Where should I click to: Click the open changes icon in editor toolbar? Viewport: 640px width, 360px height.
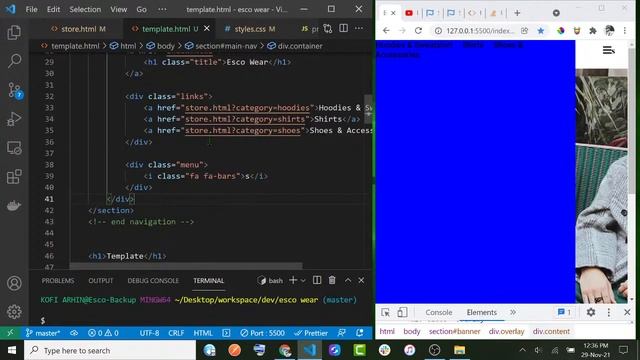point(327,29)
